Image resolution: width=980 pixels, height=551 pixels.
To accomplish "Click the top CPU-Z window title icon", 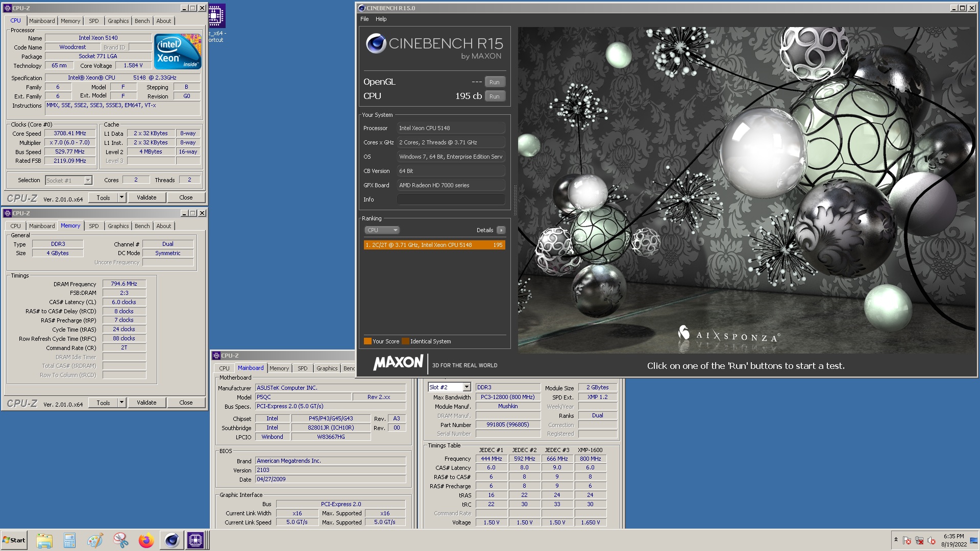I will click(8, 8).
